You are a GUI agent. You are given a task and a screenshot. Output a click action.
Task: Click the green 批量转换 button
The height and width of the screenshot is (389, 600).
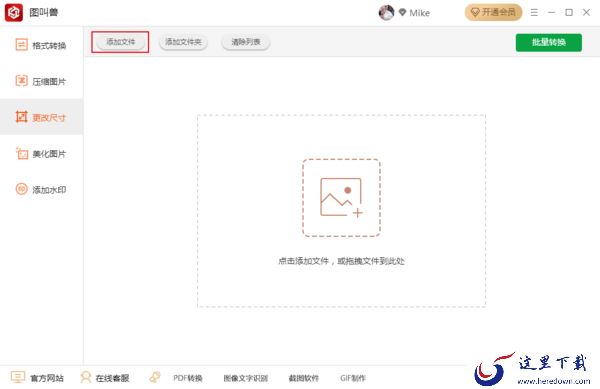pyautogui.click(x=549, y=42)
